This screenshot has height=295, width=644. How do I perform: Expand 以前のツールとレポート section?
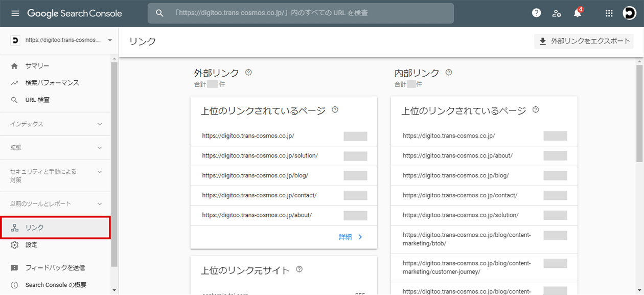55,204
